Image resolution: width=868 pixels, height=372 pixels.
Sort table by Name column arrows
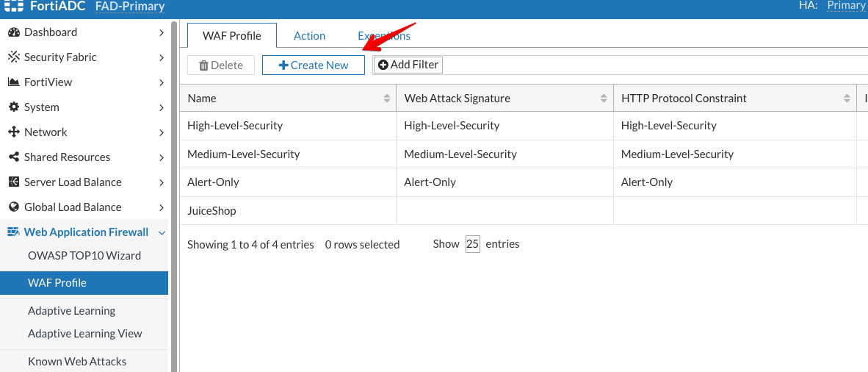coord(387,99)
